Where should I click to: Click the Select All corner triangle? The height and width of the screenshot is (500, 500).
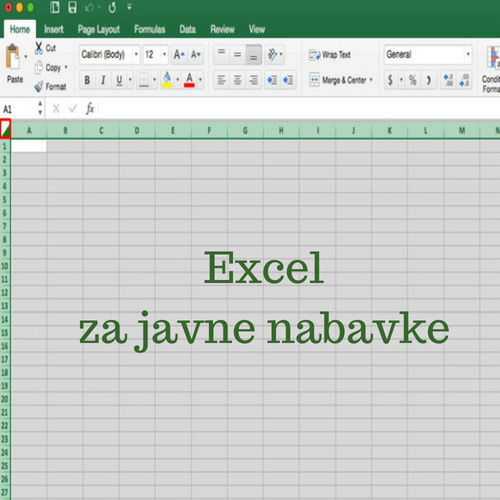6,129
